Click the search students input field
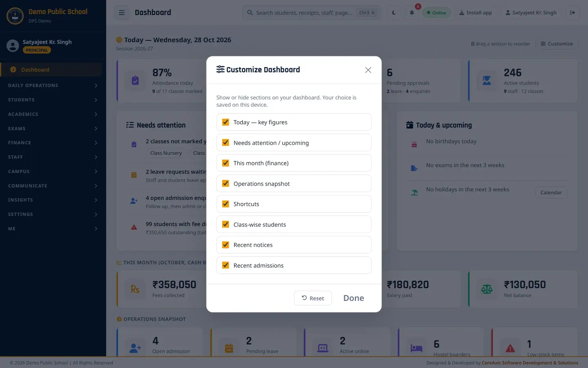 [312, 13]
